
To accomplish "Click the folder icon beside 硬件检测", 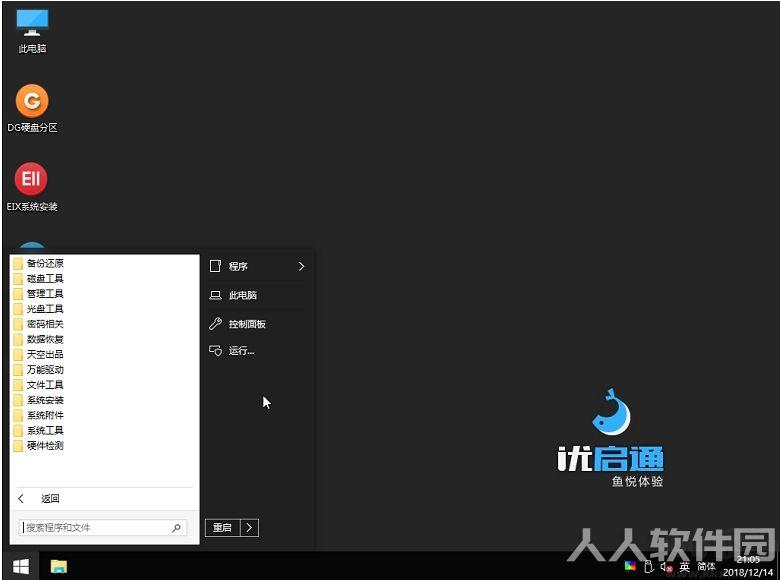I will coord(18,446).
